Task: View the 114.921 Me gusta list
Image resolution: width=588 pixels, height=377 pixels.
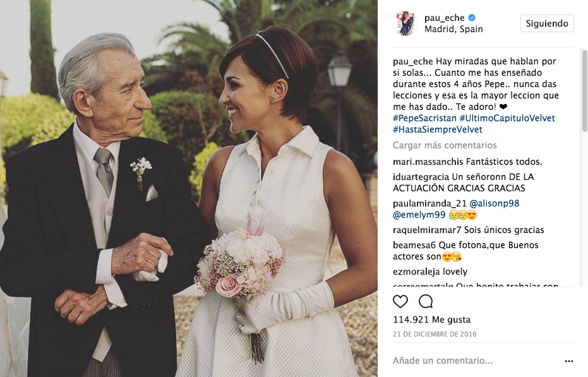Action: pyautogui.click(x=431, y=320)
